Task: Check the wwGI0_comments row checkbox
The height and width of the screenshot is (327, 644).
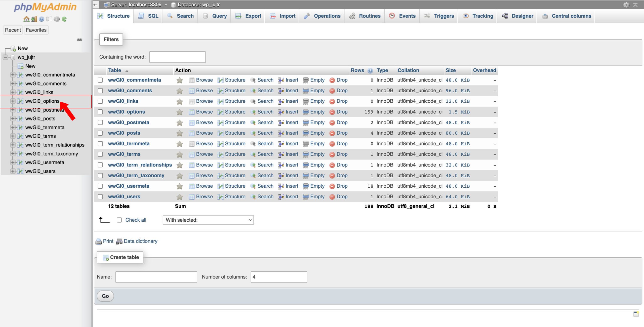Action: (100, 91)
